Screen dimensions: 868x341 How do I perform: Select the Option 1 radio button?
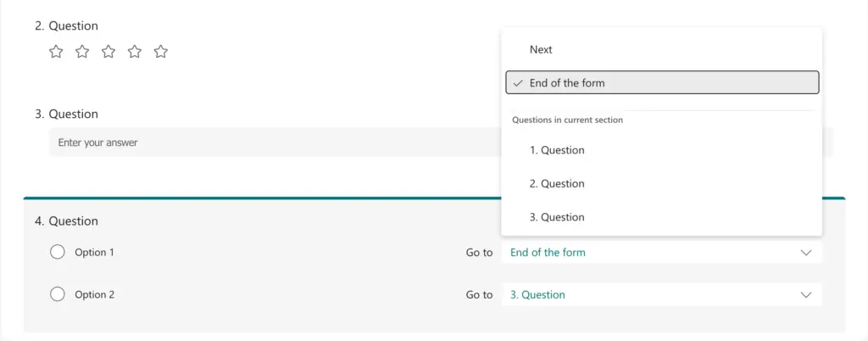58,252
